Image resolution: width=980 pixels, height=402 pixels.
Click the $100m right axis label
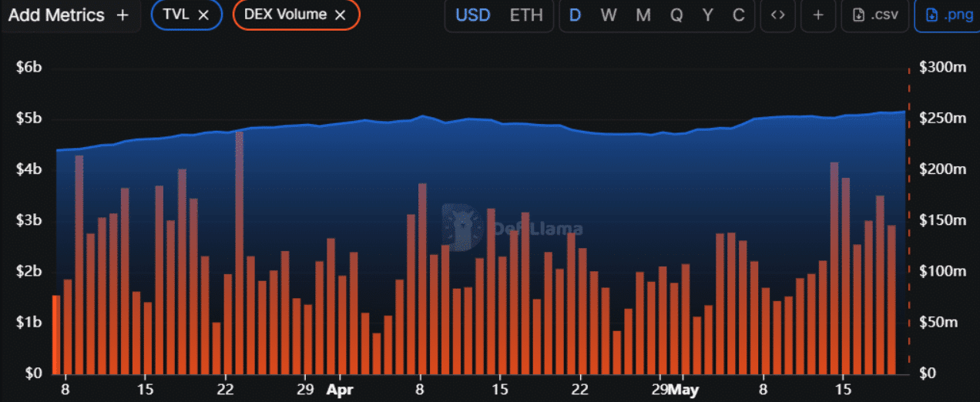point(944,271)
